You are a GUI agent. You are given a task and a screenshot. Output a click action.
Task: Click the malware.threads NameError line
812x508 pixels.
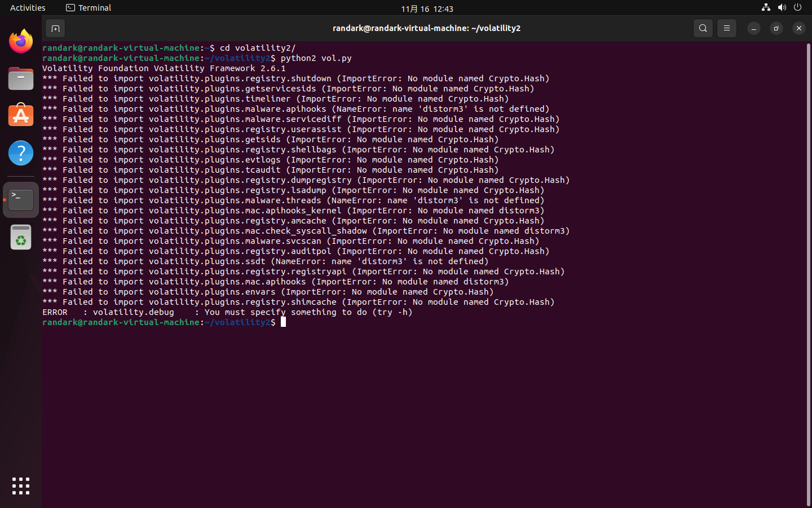(293, 200)
